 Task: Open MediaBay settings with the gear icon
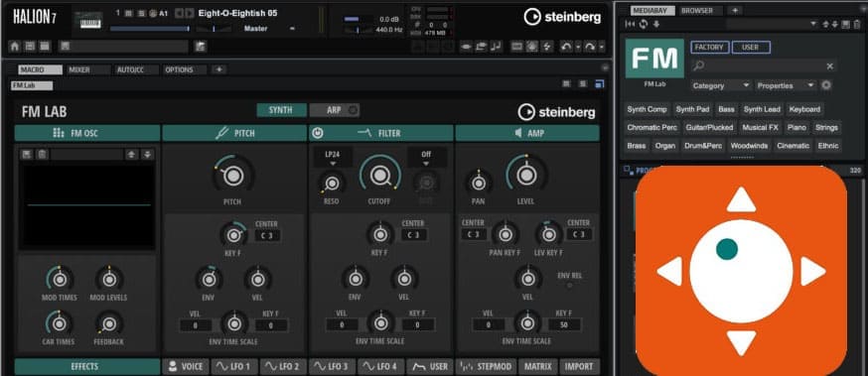[x=826, y=85]
